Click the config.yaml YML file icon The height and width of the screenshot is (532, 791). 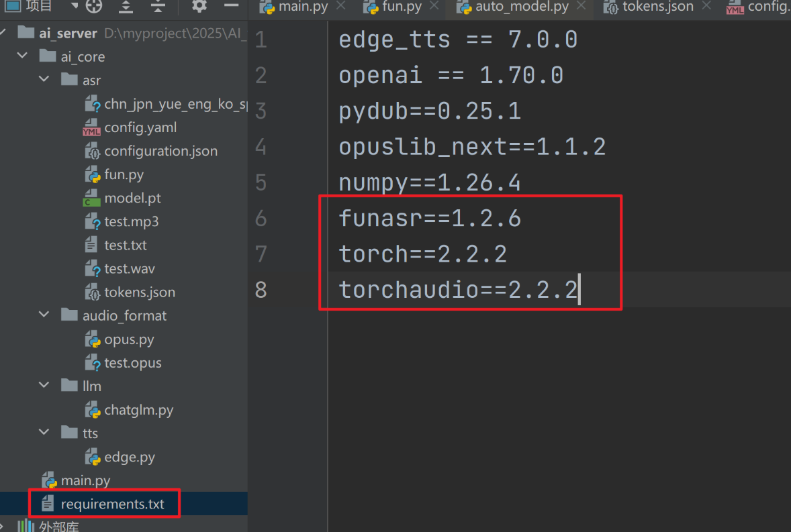[x=91, y=127]
